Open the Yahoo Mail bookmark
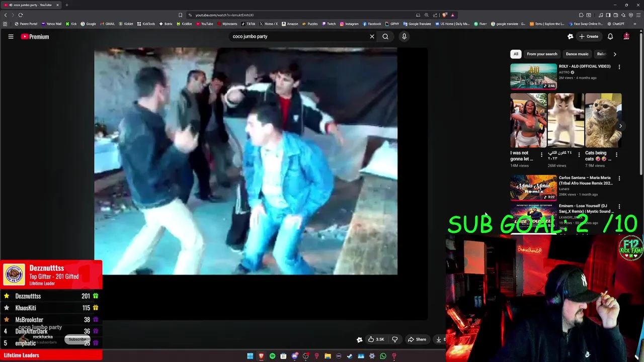This screenshot has height=362, width=644. 51,24
